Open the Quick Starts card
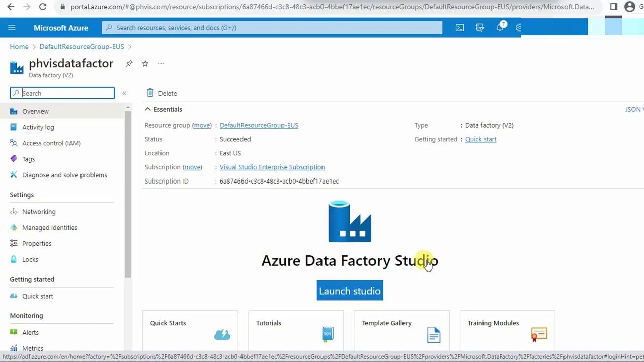The width and height of the screenshot is (644, 362). click(x=190, y=332)
